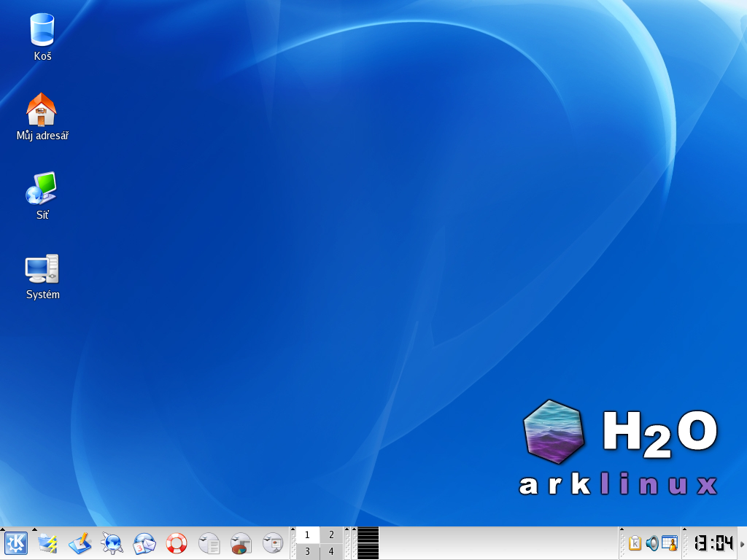Click the black striped taskbar applet
Viewport: 747px width, 560px height.
(x=368, y=543)
